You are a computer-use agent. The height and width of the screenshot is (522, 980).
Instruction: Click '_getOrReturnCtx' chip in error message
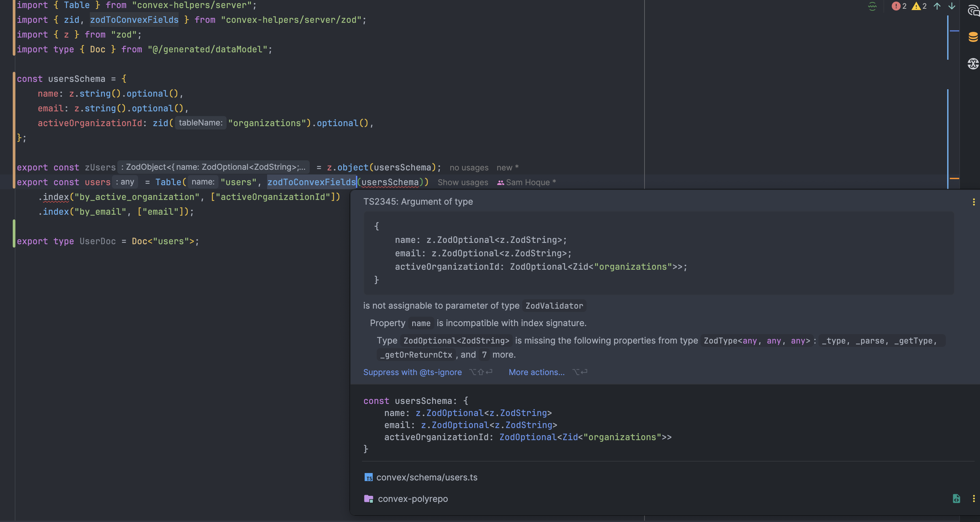[416, 355]
